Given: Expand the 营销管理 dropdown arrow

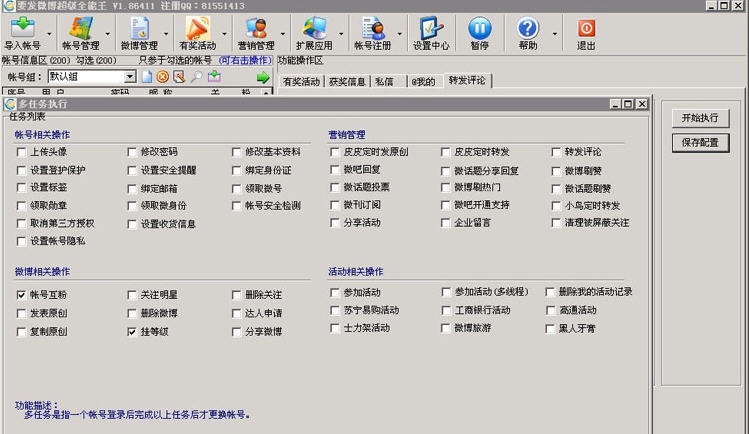Looking at the screenshot, I should coord(283,34).
